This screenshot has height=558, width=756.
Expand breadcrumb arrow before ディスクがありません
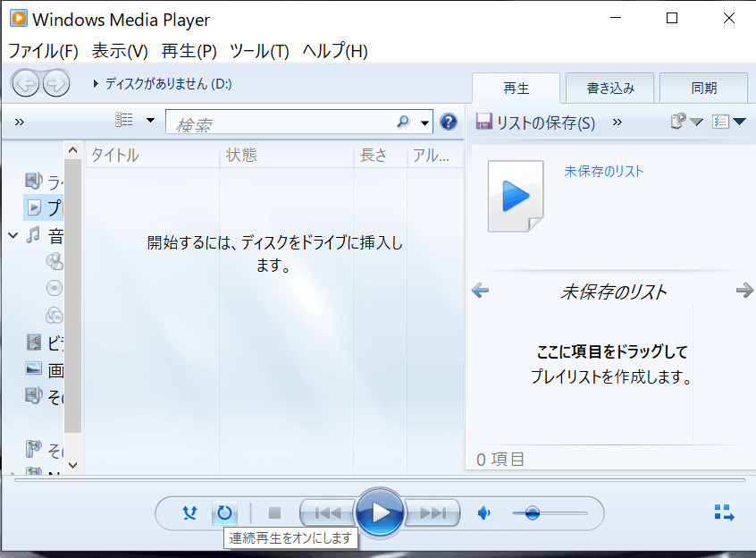tap(96, 84)
